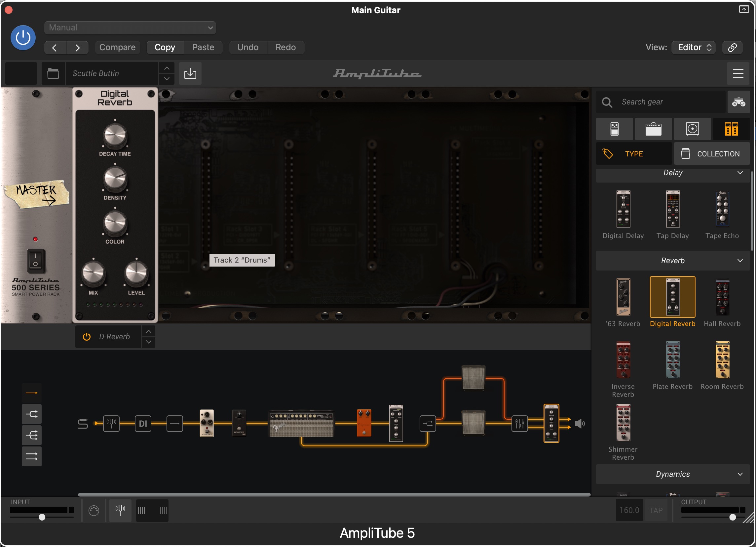Select the Fender amp head in chain
This screenshot has height=547, width=756.
point(301,424)
